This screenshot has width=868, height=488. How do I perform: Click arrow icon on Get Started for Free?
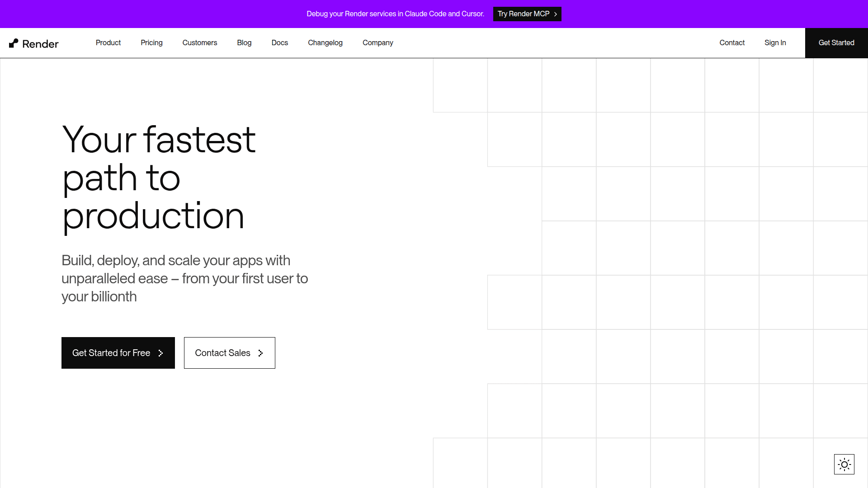tap(160, 353)
